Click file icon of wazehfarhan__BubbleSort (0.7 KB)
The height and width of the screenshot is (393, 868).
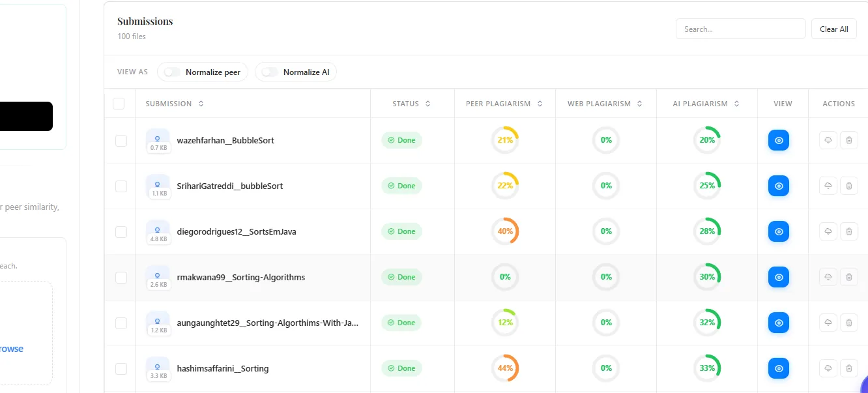click(158, 140)
